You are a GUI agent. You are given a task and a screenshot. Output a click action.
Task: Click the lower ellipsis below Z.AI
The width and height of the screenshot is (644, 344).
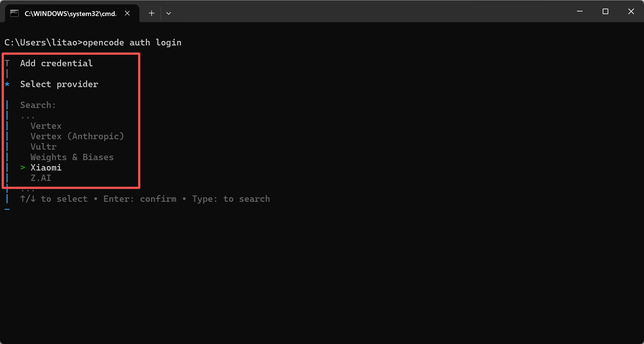[28, 190]
